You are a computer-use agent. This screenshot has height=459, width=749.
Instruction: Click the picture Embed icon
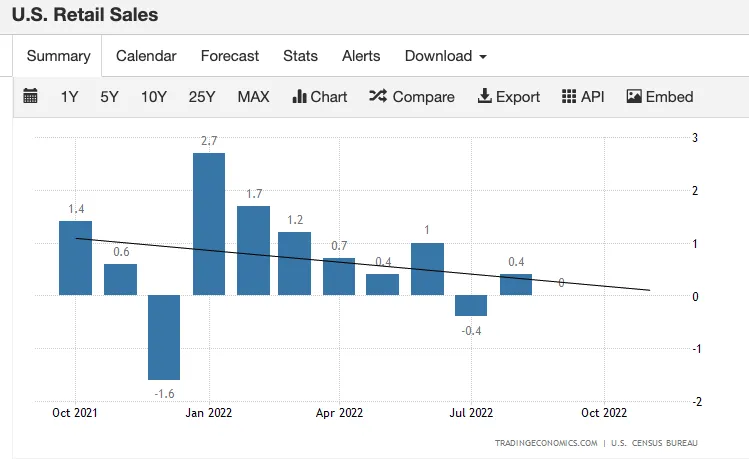click(634, 96)
